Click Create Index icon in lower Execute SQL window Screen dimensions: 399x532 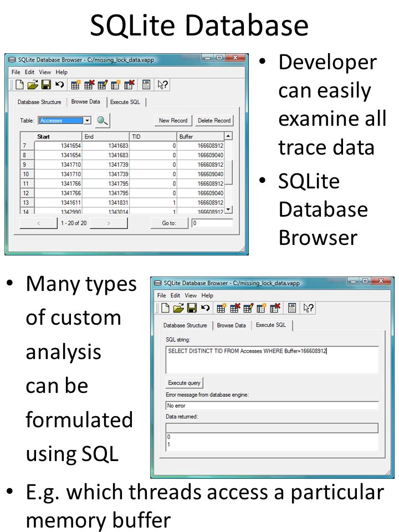(x=262, y=308)
